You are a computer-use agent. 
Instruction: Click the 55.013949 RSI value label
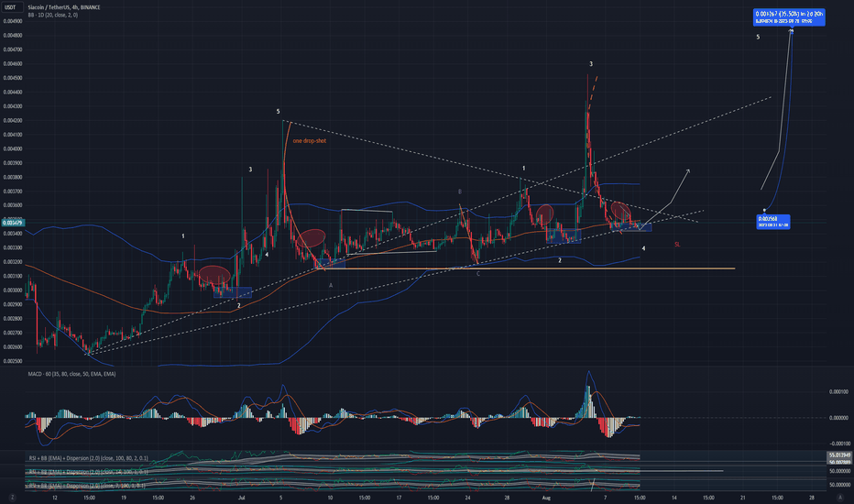840,455
